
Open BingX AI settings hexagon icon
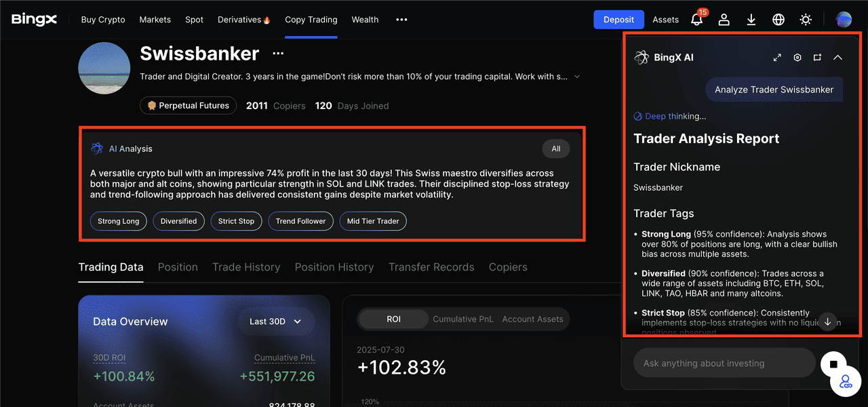coord(797,58)
